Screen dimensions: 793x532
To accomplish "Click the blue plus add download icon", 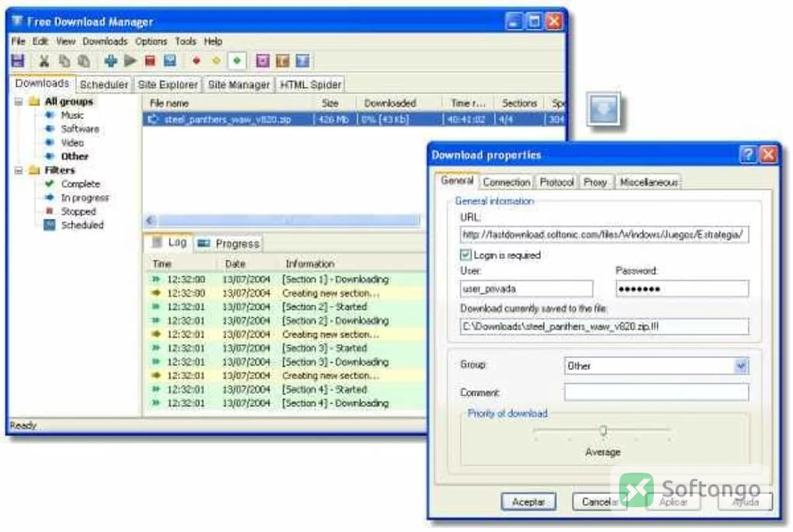I will tap(111, 61).
